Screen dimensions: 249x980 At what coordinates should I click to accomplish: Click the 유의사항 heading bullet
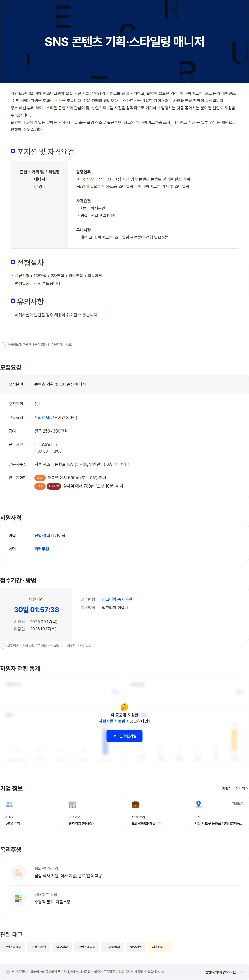click(x=13, y=301)
